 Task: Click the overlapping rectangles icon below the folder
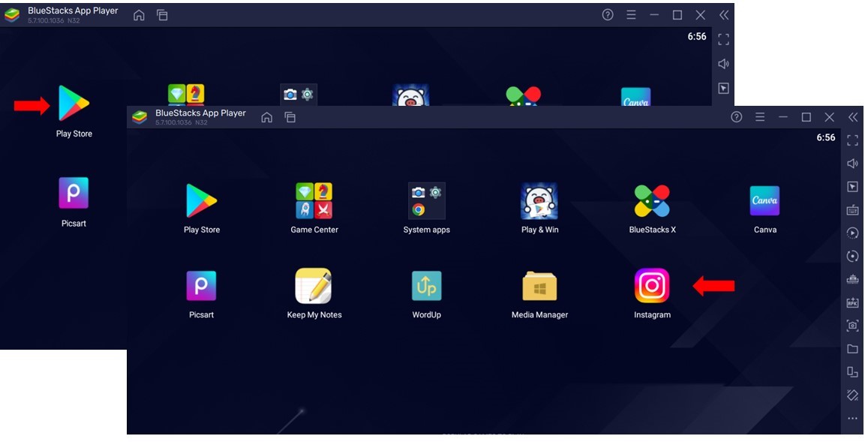tap(852, 372)
